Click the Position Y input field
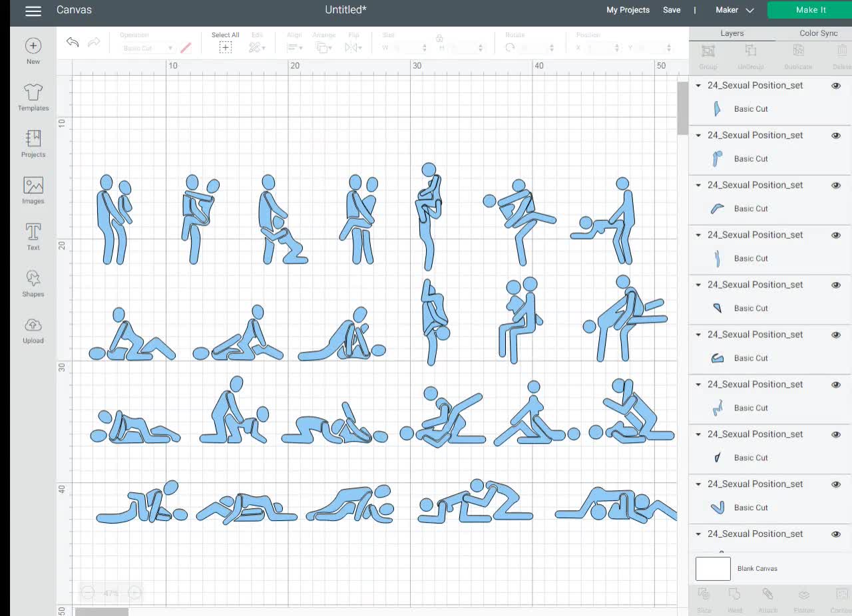This screenshot has height=616, width=852. click(655, 48)
